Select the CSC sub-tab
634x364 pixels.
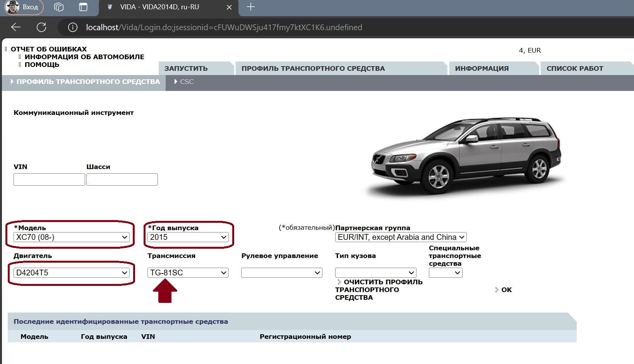point(187,82)
